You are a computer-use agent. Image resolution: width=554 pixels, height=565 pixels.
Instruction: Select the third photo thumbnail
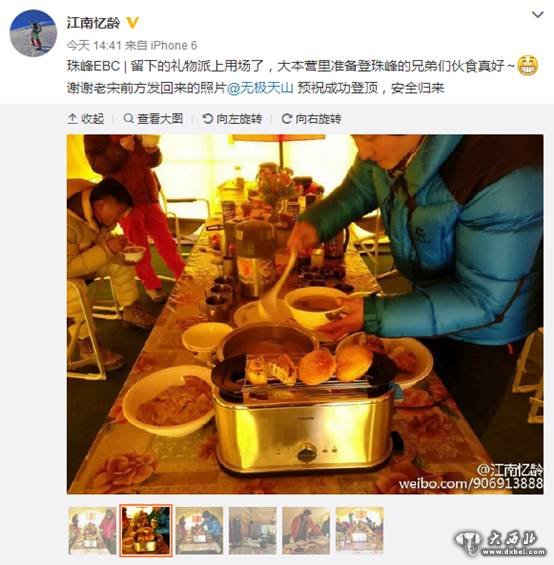[x=199, y=530]
